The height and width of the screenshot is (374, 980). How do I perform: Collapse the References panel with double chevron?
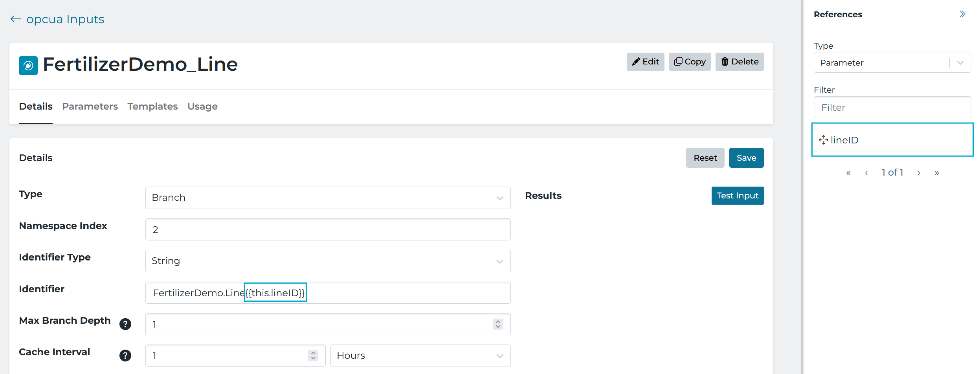(x=962, y=14)
